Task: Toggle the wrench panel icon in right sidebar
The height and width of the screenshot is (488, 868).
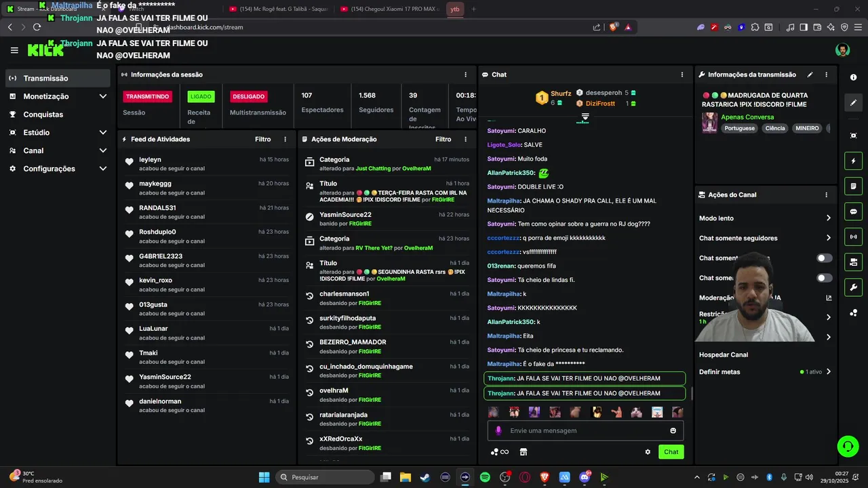Action: [853, 287]
